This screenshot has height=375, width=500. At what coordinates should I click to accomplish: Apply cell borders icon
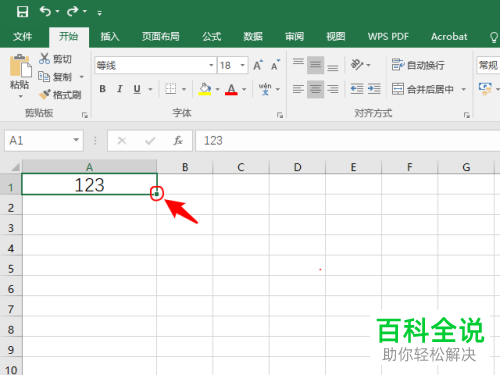pyautogui.click(x=171, y=89)
